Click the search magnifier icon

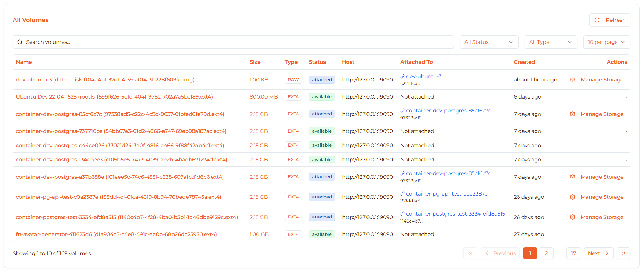(20, 42)
